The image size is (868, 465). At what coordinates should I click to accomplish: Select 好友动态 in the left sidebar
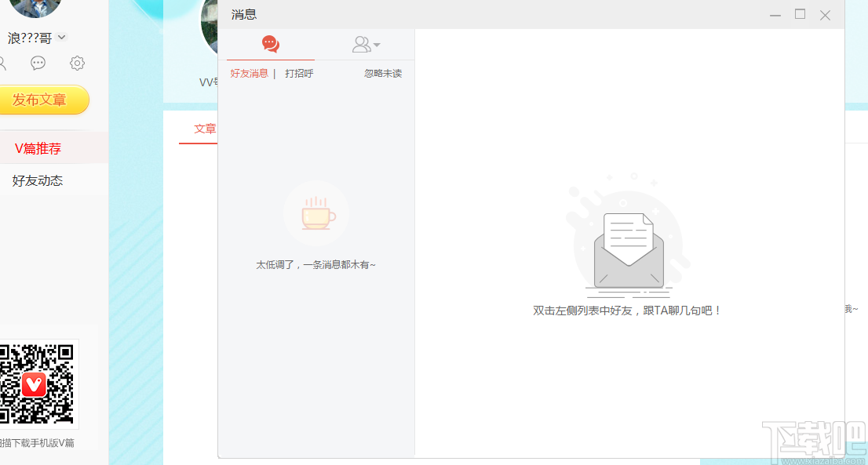click(35, 180)
